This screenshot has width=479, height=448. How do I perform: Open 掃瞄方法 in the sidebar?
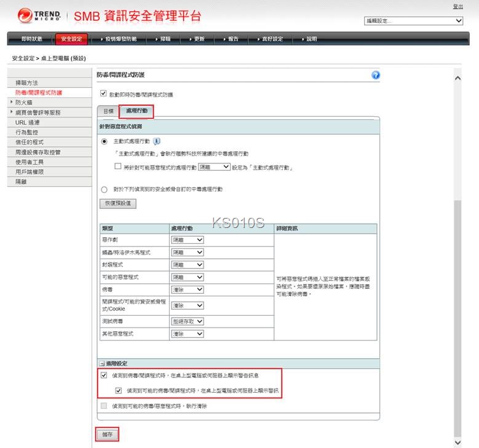pyautogui.click(x=49, y=83)
